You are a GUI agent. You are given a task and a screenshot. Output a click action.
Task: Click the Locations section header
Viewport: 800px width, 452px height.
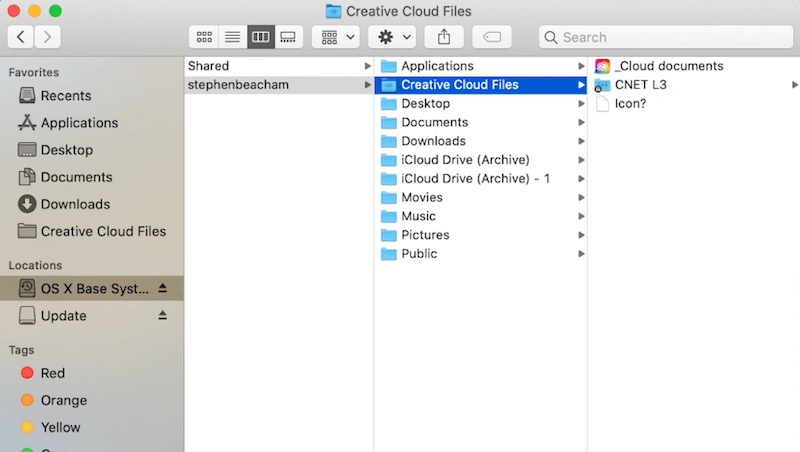(35, 265)
